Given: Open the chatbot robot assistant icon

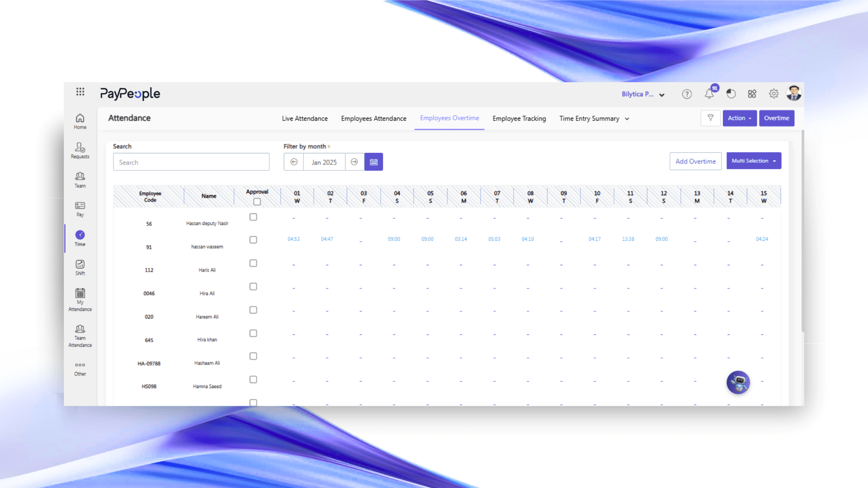Looking at the screenshot, I should tap(738, 382).
